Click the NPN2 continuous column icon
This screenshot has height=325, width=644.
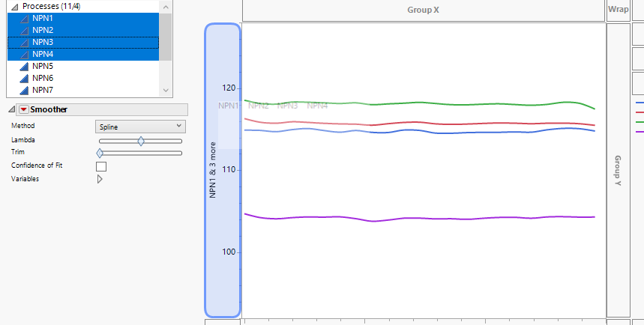tap(24, 31)
